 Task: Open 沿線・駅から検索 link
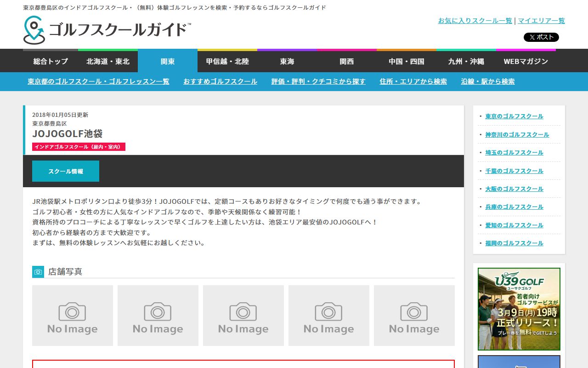click(488, 81)
